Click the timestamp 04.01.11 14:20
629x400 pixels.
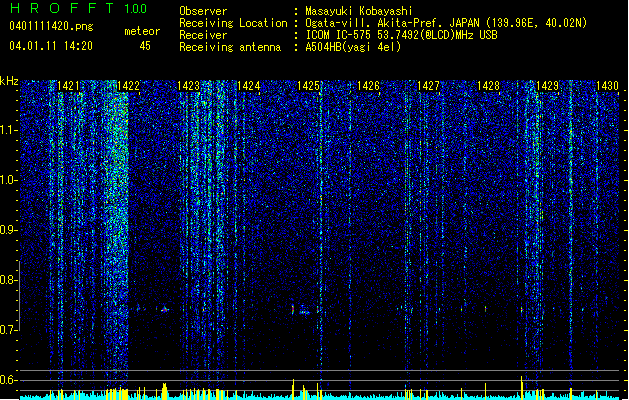(51, 46)
